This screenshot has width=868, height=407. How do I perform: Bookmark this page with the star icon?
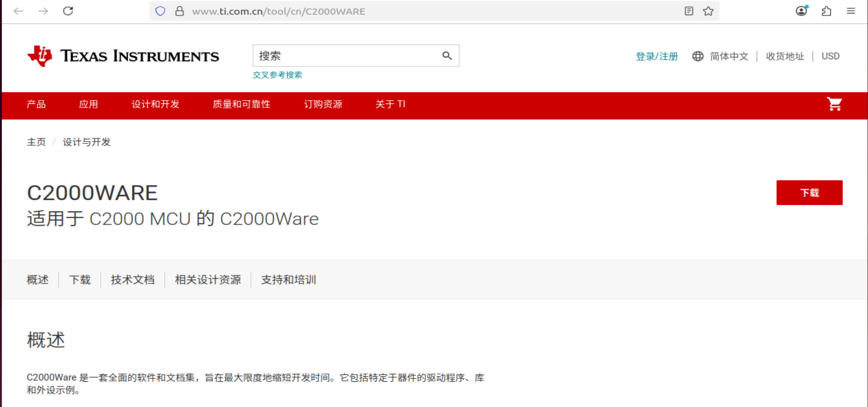coord(708,11)
